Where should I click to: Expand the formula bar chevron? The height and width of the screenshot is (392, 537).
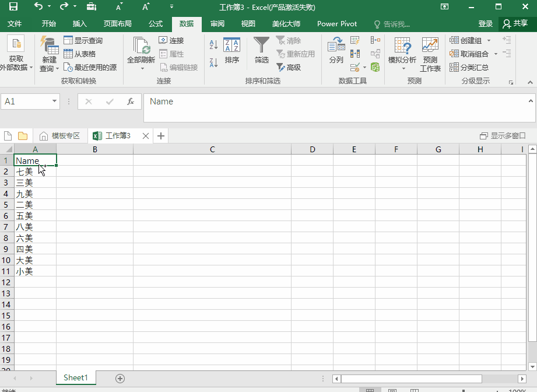click(531, 101)
